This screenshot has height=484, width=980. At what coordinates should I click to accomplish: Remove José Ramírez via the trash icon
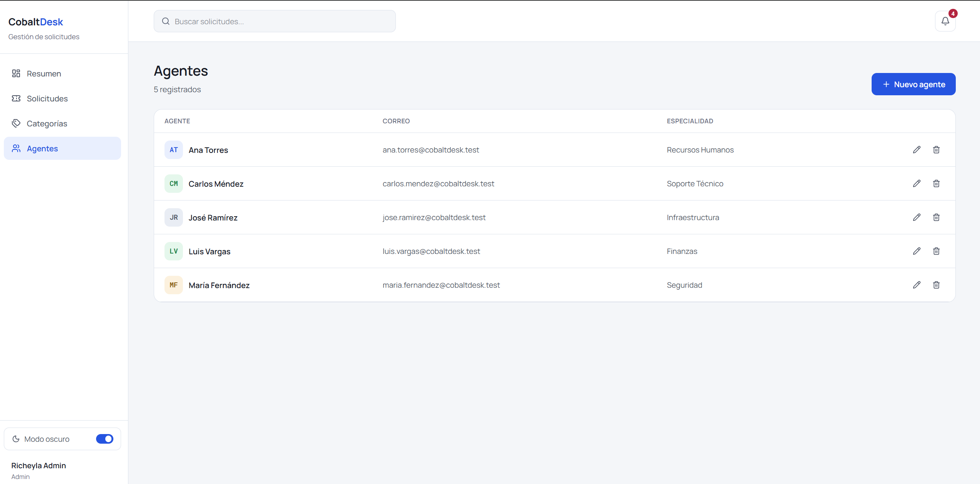[936, 217]
